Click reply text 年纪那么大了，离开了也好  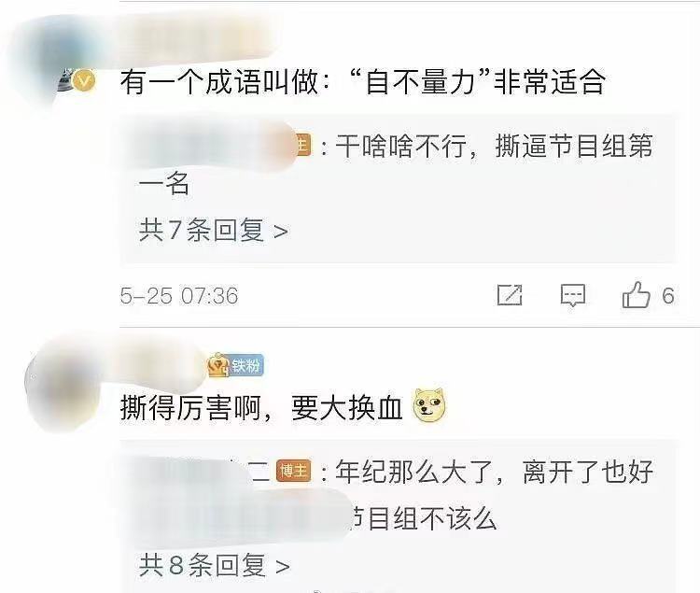494,472
